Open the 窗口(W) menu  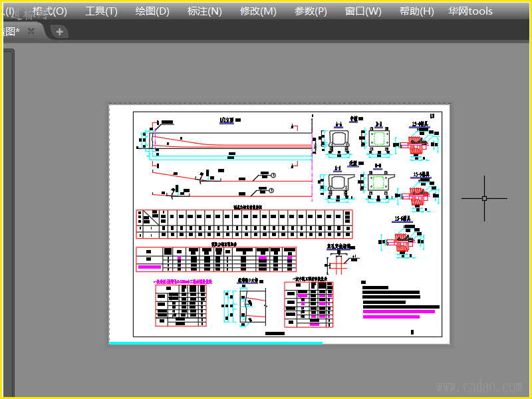pyautogui.click(x=363, y=11)
